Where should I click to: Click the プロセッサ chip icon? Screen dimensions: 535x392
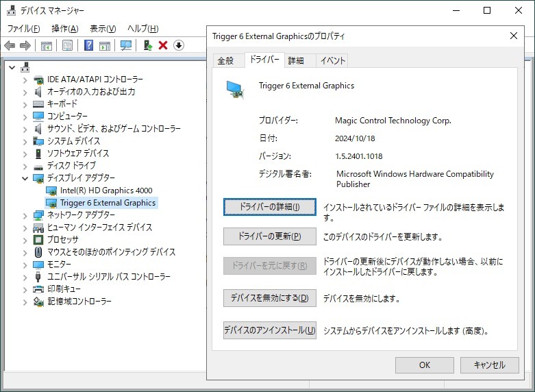38,240
